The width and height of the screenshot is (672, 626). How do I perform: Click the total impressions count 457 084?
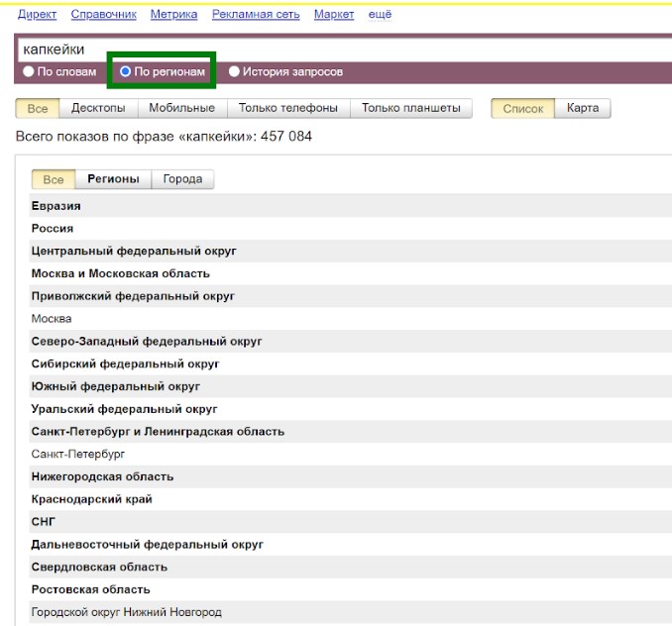[286, 137]
